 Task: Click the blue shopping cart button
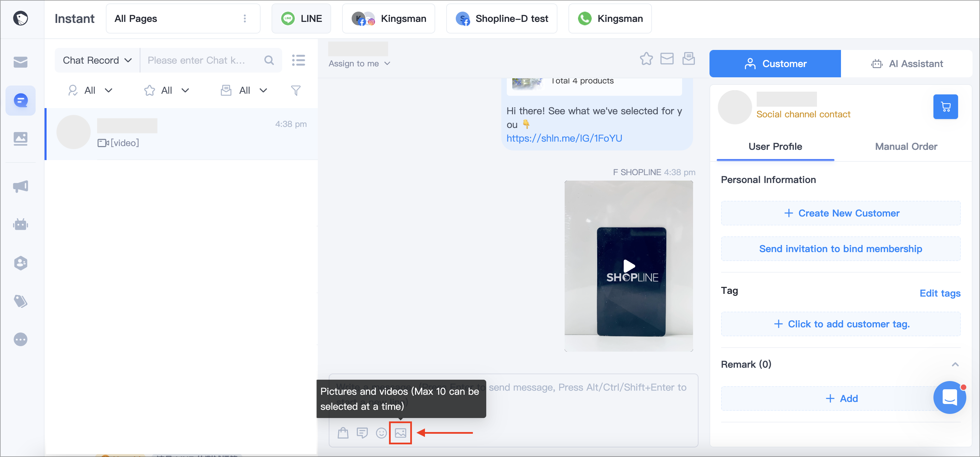[945, 107]
